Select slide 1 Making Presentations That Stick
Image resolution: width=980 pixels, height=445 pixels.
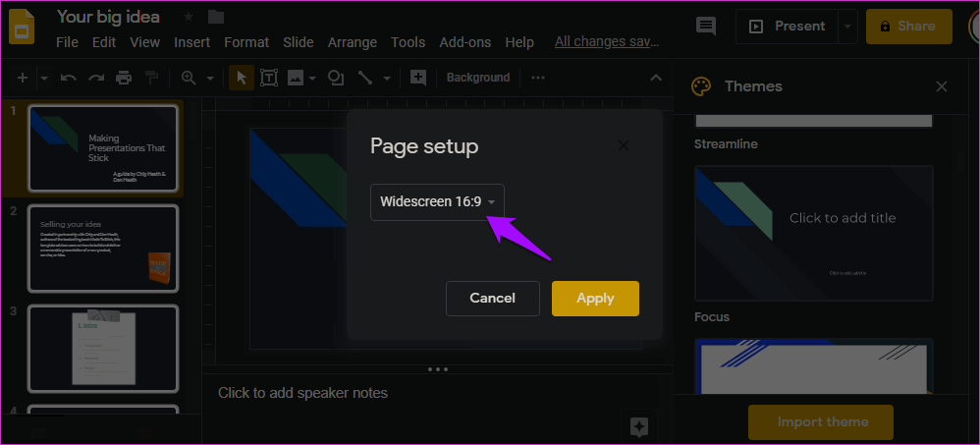coord(103,148)
